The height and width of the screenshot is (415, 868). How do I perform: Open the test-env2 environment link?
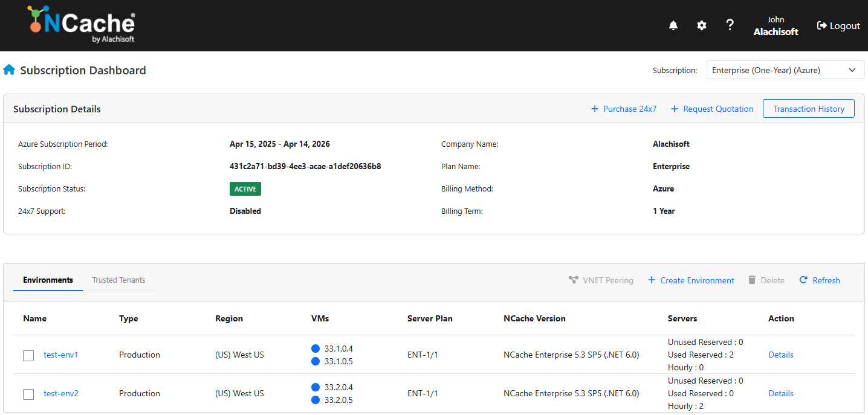point(61,393)
